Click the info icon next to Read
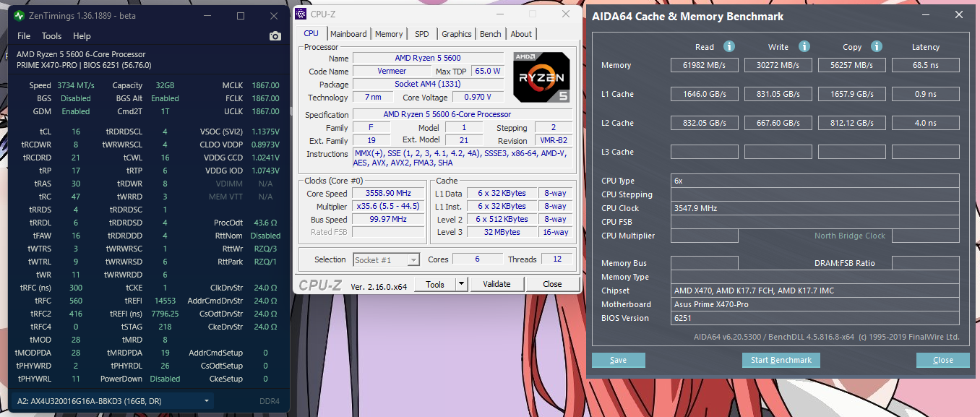This screenshot has height=417, width=980. click(x=729, y=46)
